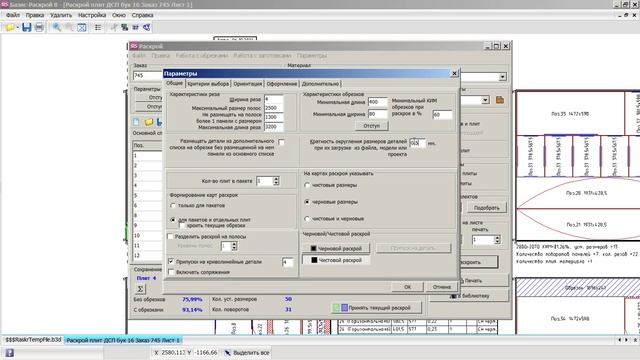Select the purple pointer tool icon in the toolbar
This screenshot has height=360, width=640.
[147, 27]
